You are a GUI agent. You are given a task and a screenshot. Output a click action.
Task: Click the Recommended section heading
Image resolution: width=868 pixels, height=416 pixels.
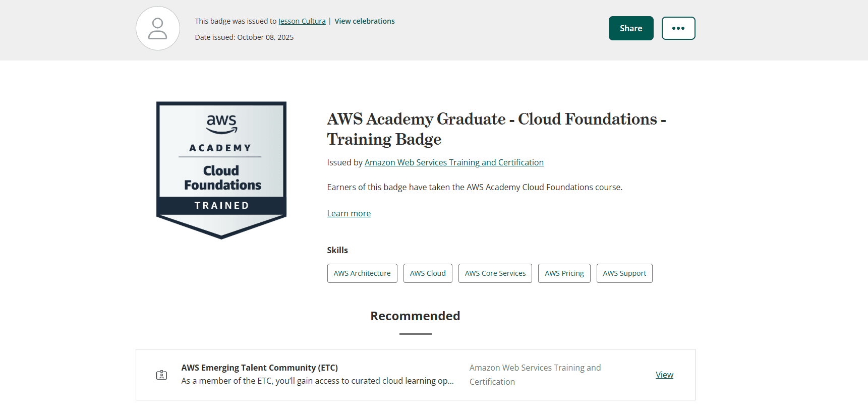point(415,316)
